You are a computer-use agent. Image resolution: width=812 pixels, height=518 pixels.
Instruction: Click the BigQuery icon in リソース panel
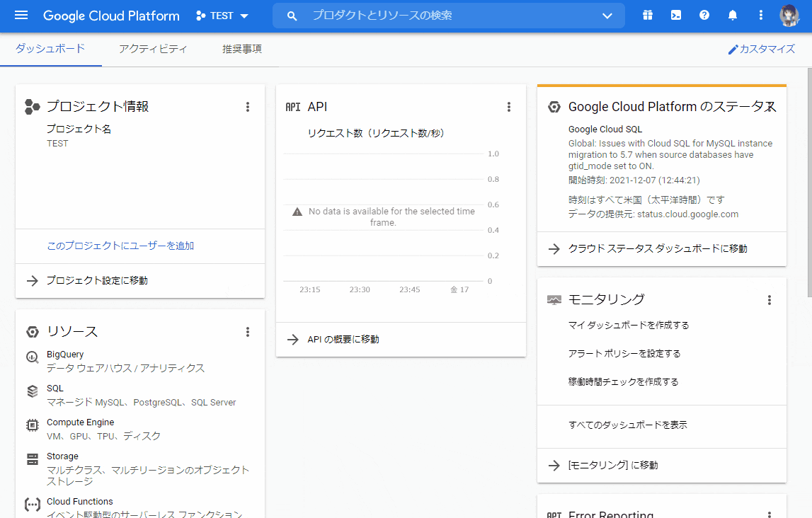32,358
